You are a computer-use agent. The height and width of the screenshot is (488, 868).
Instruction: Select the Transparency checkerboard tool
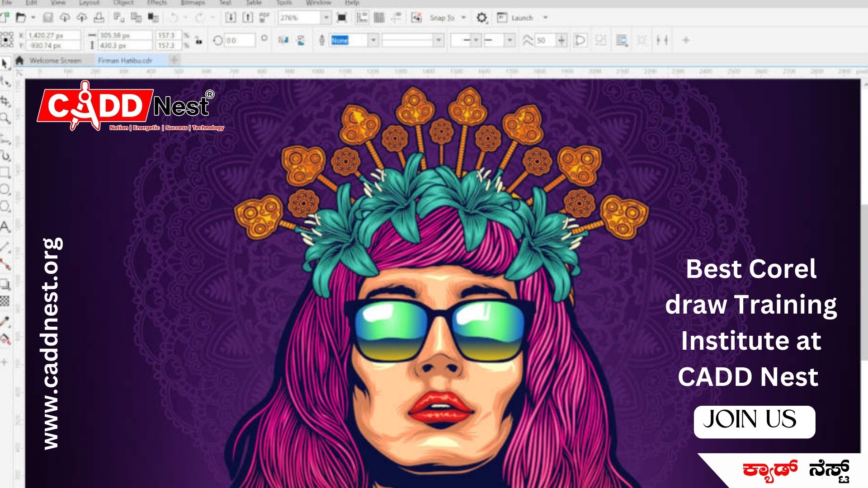pos(5,301)
